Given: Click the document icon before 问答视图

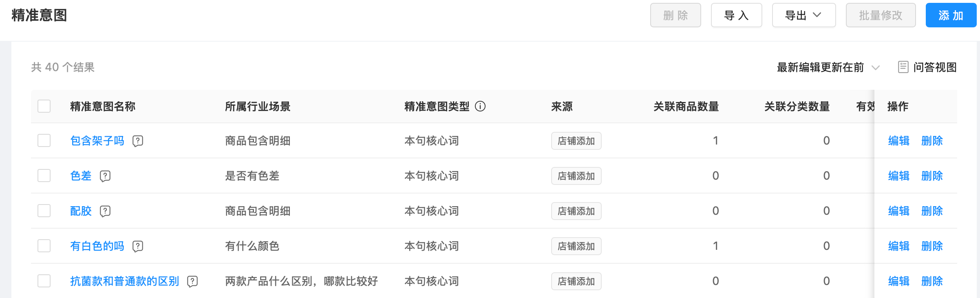Looking at the screenshot, I should [903, 67].
